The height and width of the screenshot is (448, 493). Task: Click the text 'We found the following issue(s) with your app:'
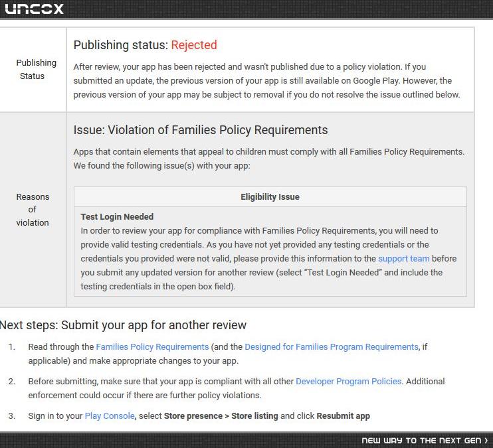pyautogui.click(x=162, y=165)
